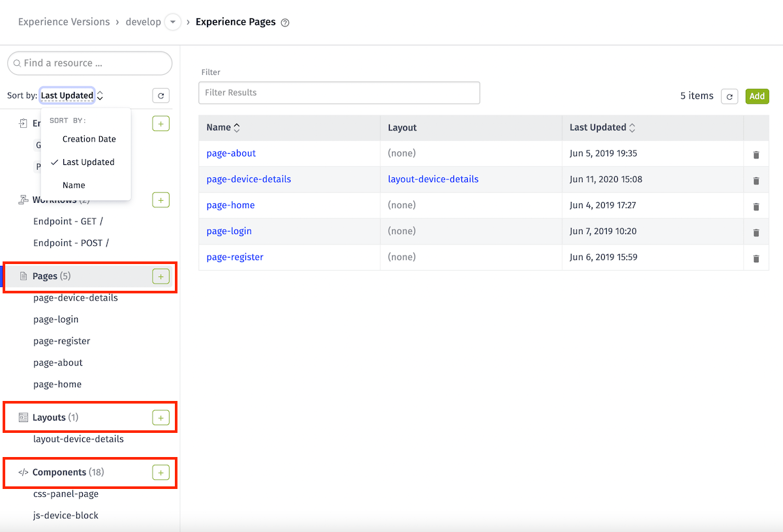Select Name option in sort menu
The image size is (783, 532).
[x=74, y=185]
